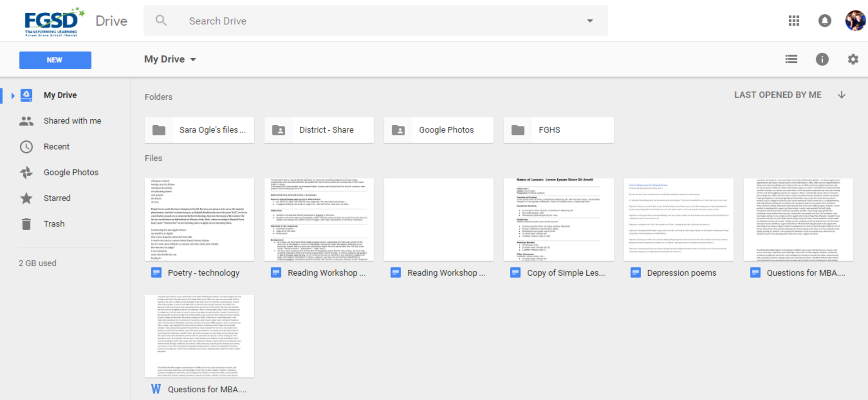868x400 pixels.
Task: Open the My Drive dropdown menu
Action: (170, 59)
